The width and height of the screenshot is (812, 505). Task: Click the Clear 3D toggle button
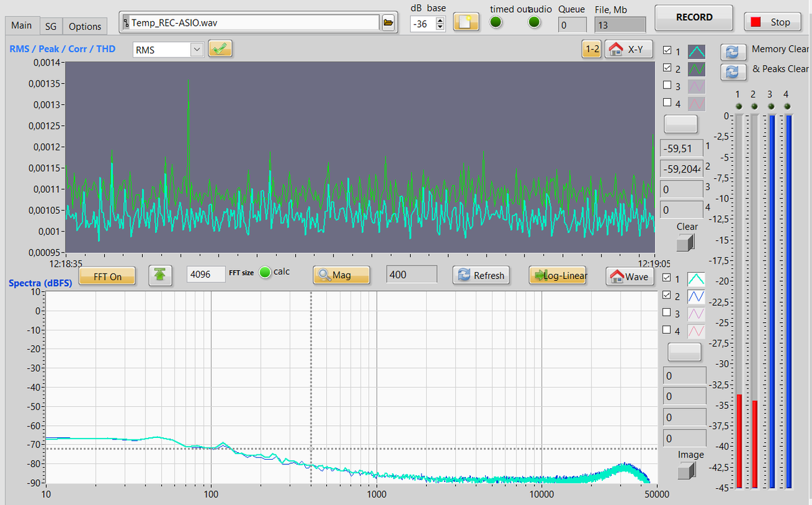tap(686, 242)
